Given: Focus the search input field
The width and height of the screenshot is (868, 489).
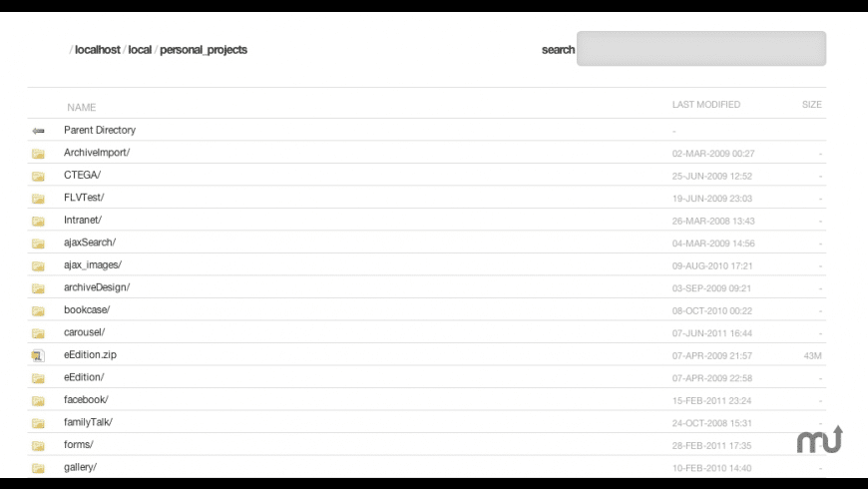Looking at the screenshot, I should tap(700, 49).
